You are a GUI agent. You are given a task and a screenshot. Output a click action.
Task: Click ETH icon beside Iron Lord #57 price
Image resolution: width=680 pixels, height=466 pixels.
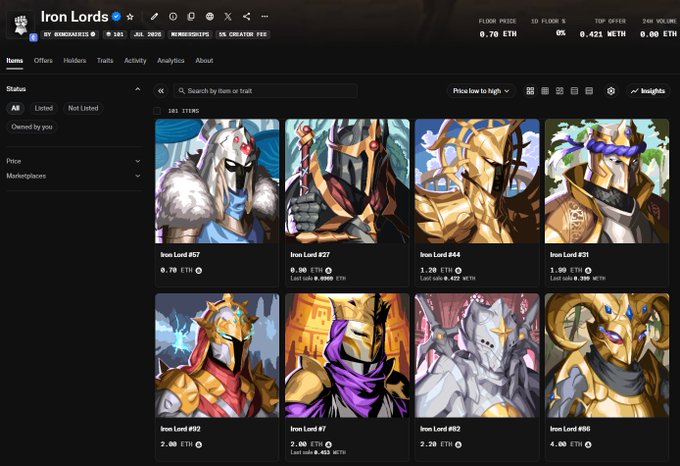[x=199, y=270]
